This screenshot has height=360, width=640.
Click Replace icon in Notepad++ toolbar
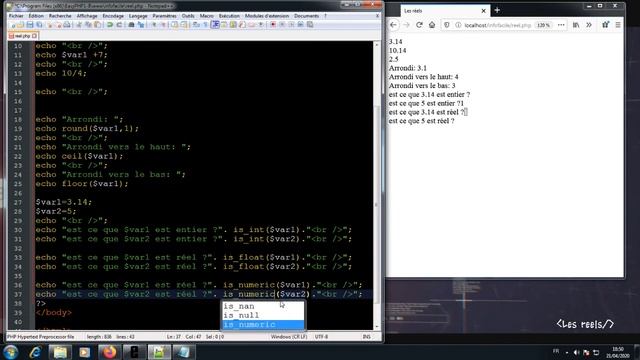(141, 24)
